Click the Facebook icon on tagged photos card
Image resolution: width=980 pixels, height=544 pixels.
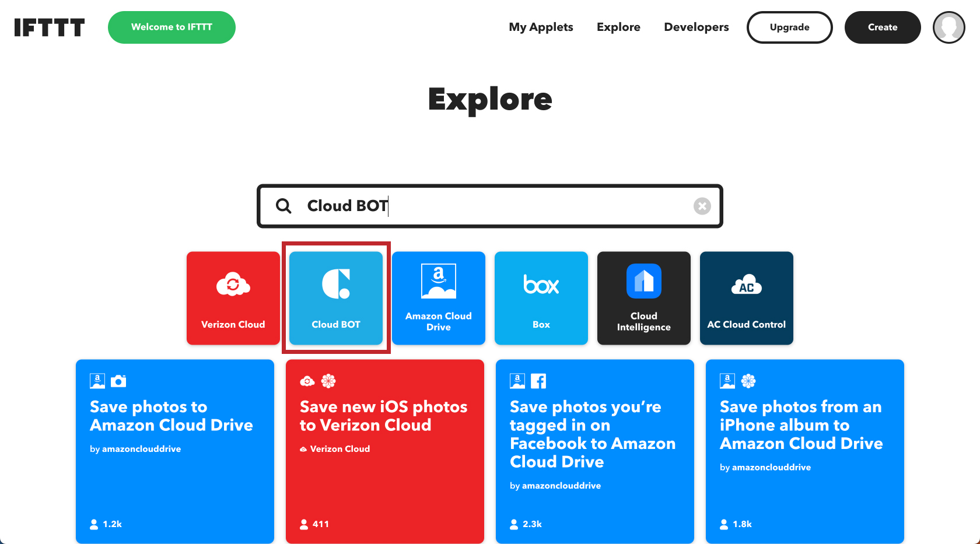[538, 381]
